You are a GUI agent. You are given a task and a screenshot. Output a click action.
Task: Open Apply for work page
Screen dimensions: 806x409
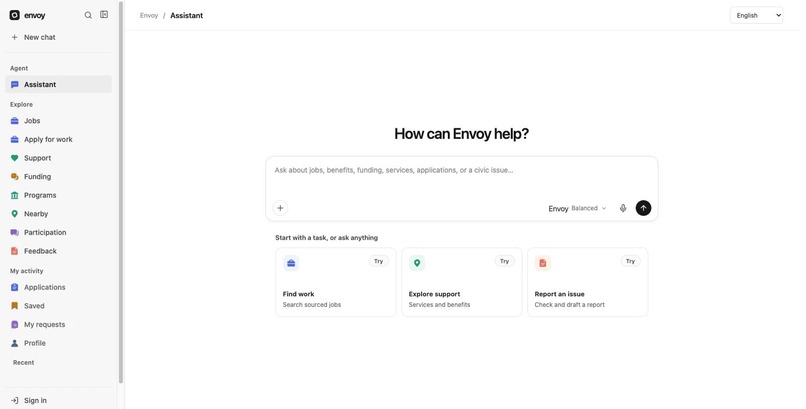[59, 139]
